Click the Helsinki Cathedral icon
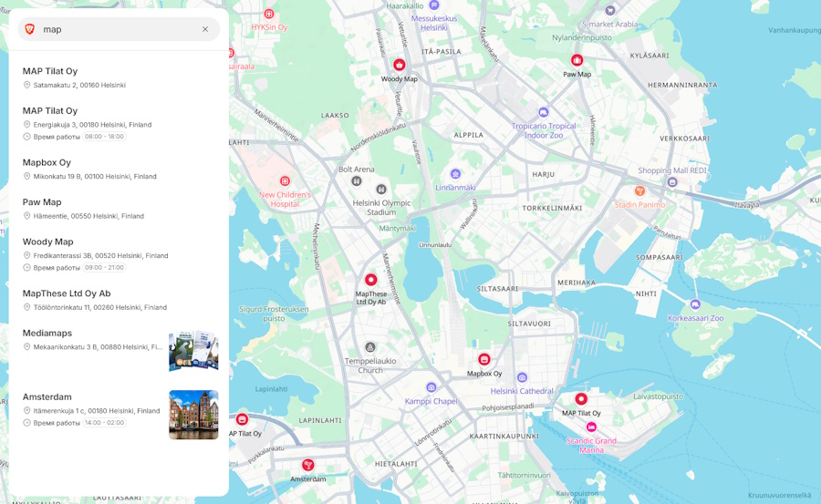Screen dimensions: 821x504 click(x=522, y=377)
